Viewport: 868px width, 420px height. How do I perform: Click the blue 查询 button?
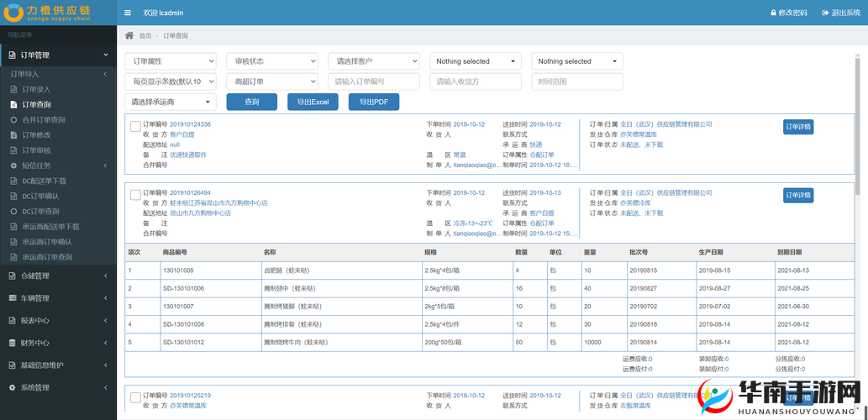tap(252, 102)
